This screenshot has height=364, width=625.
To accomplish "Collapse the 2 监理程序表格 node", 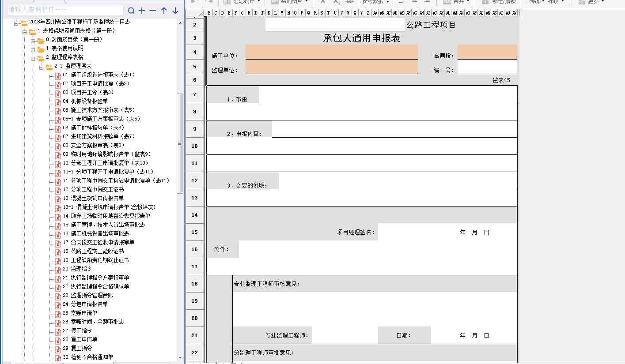I will (33, 58).
